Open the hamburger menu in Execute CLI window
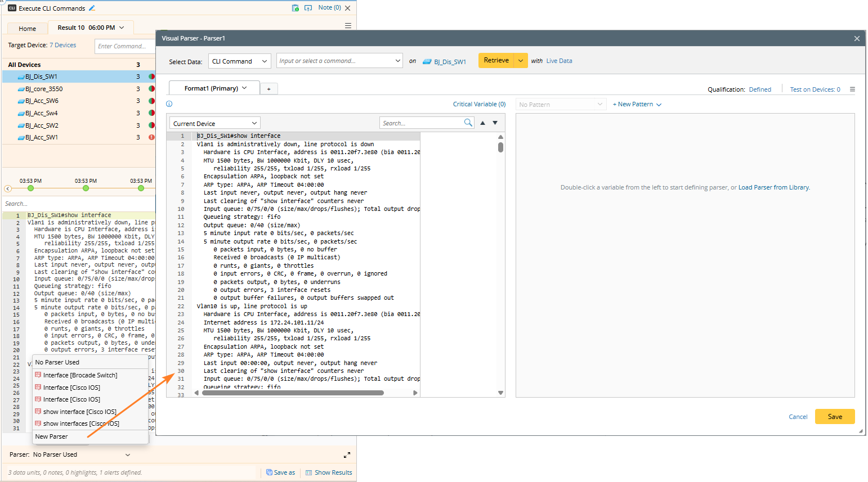 tap(348, 26)
